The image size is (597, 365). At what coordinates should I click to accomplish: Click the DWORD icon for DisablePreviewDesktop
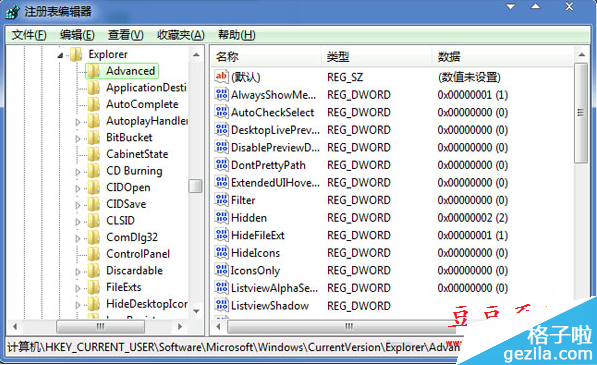click(221, 147)
